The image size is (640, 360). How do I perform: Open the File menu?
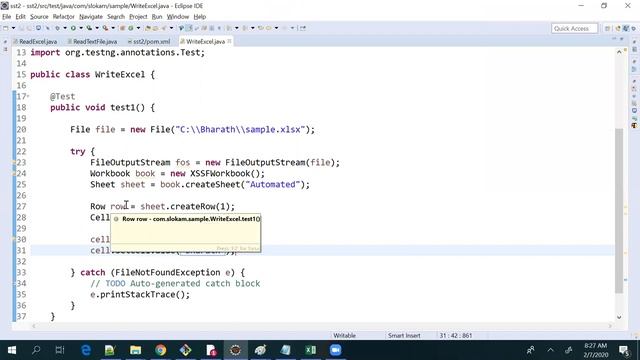pyautogui.click(x=7, y=17)
